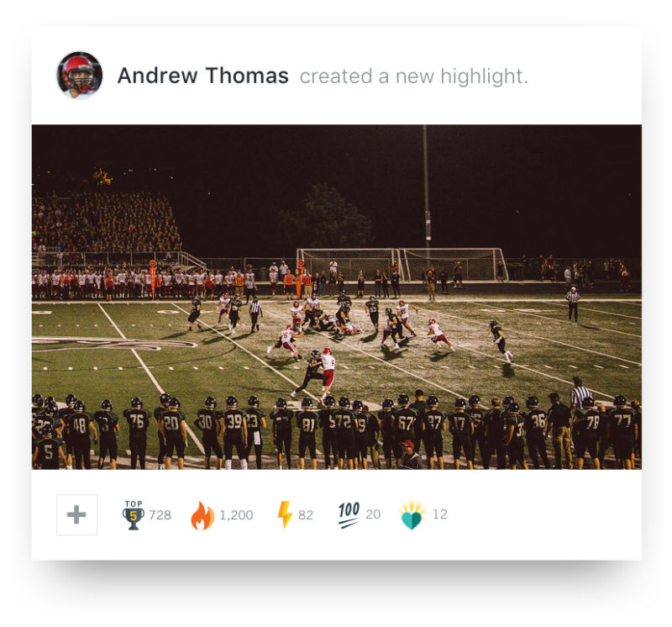672x627 pixels.
Task: Click player number 76 in the photo
Action: point(137,432)
